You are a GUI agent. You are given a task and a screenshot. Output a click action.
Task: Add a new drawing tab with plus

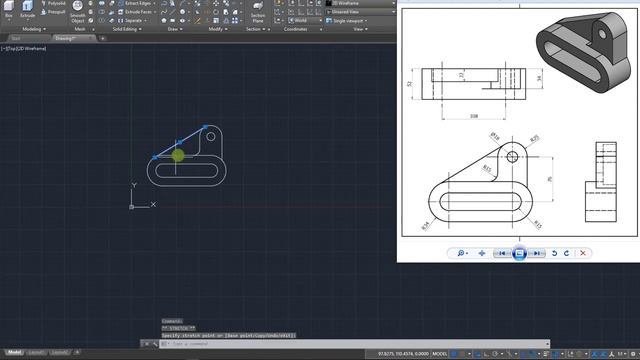pyautogui.click(x=102, y=38)
